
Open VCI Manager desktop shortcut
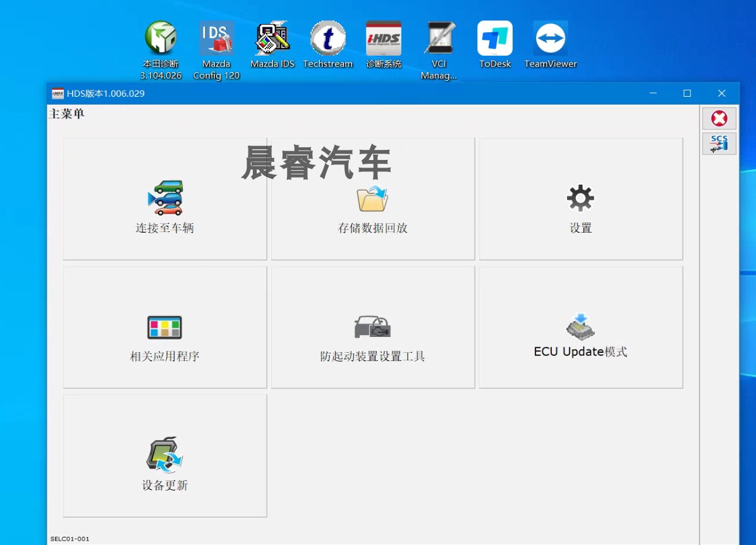tap(439, 50)
